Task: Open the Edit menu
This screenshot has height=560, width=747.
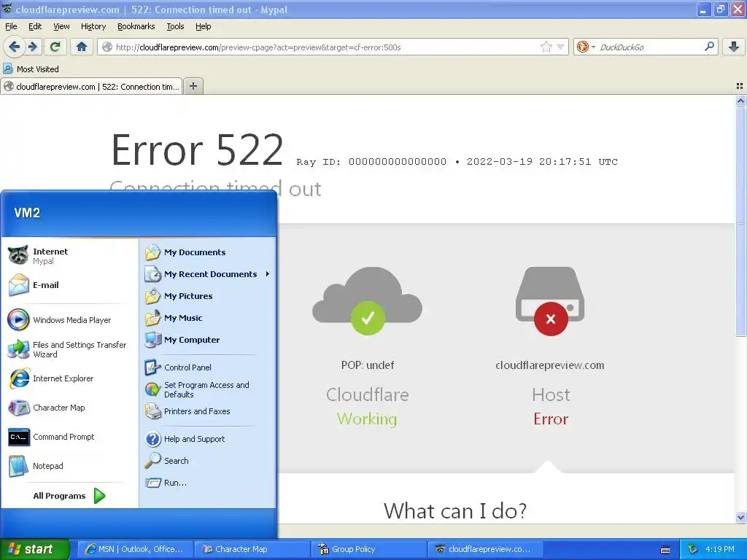Action: click(35, 26)
